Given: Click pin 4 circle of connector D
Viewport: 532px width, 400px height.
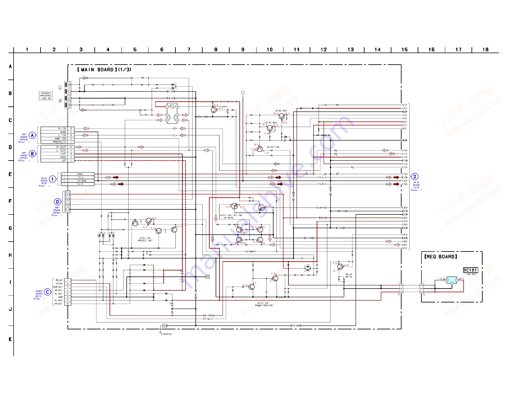Looking at the screenshot, I should [68, 194].
